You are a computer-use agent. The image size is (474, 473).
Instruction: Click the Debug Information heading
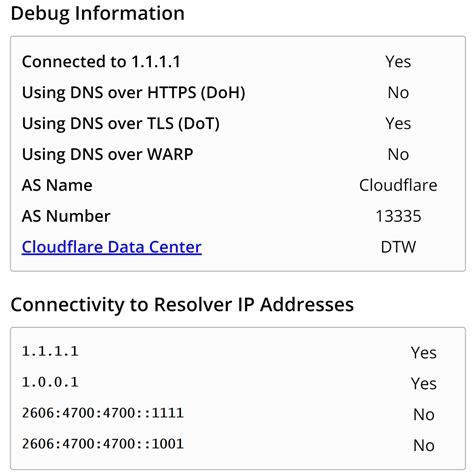click(x=98, y=13)
